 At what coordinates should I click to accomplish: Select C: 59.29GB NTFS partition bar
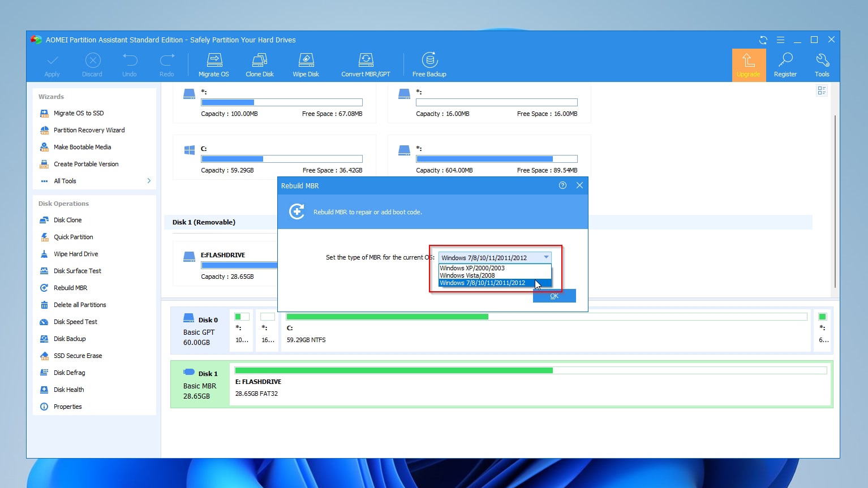pos(547,331)
